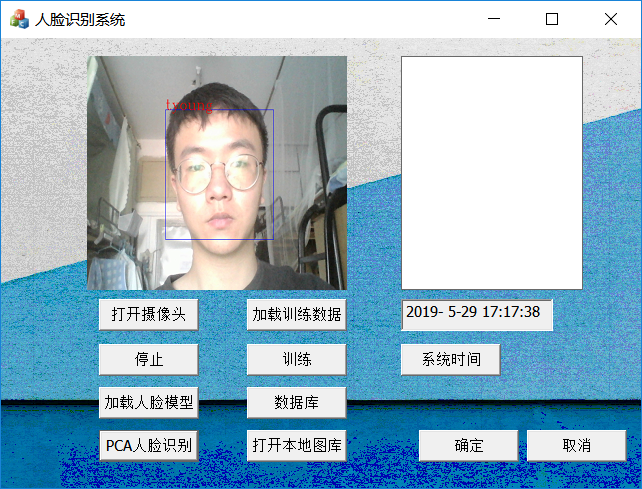642x489 pixels.
Task: Open the 数据库 database button
Action: [296, 403]
